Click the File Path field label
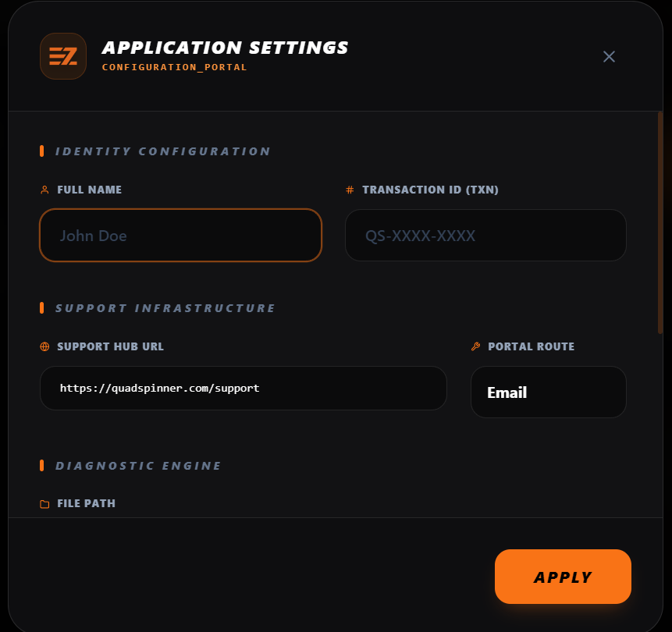Viewport: 672px width, 632px height. tap(86, 503)
